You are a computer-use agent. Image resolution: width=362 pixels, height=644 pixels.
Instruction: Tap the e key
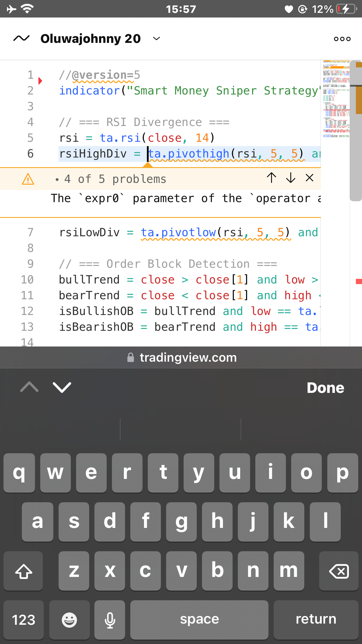[x=91, y=473]
